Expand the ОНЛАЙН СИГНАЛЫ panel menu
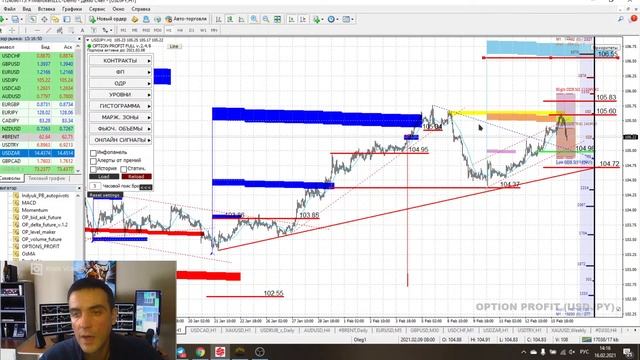The height and width of the screenshot is (360, 640). 120,140
